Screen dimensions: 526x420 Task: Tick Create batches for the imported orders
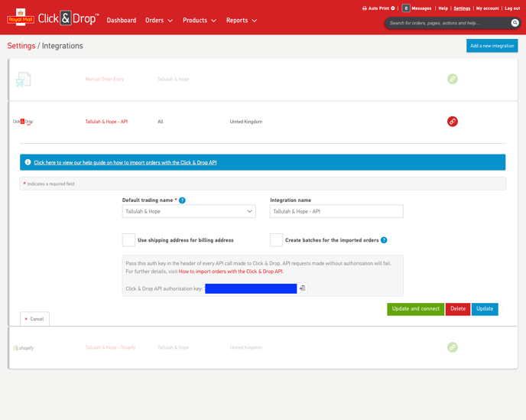276,240
